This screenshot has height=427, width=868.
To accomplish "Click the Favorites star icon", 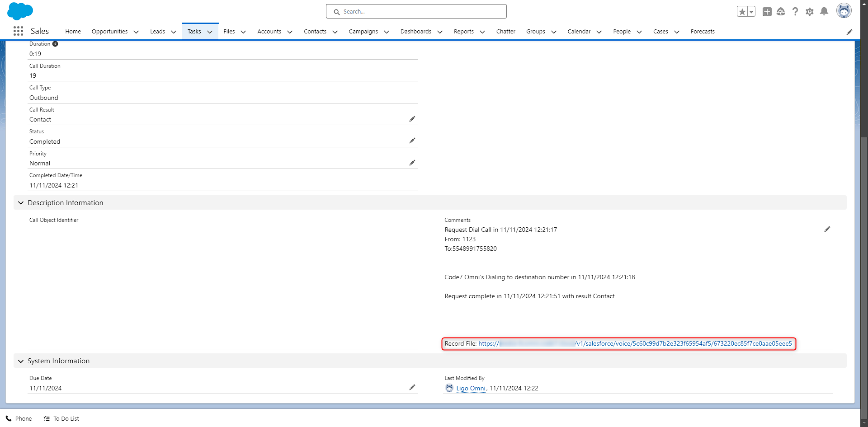I will point(742,12).
